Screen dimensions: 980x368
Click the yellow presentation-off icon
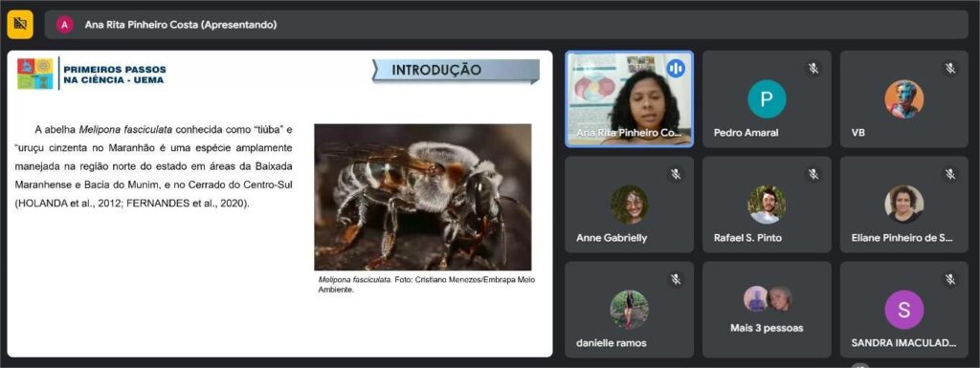click(20, 24)
